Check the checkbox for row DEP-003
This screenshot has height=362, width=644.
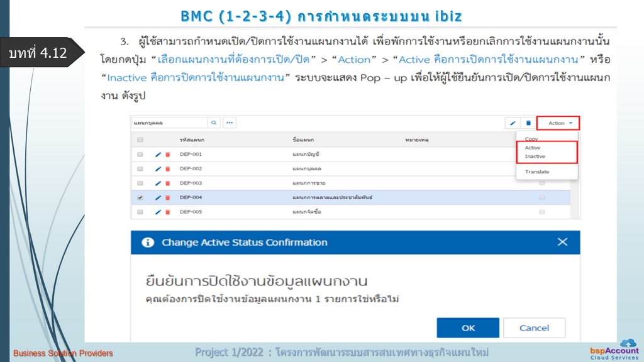(x=140, y=183)
